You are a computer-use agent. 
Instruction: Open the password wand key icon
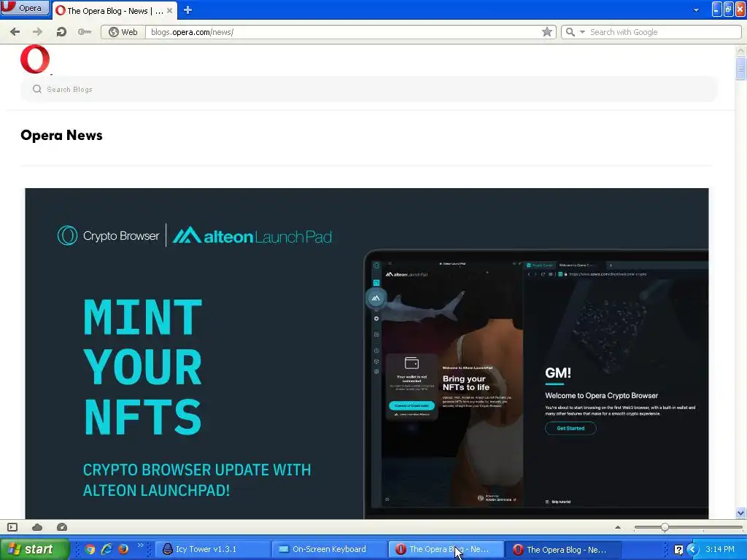(x=85, y=32)
